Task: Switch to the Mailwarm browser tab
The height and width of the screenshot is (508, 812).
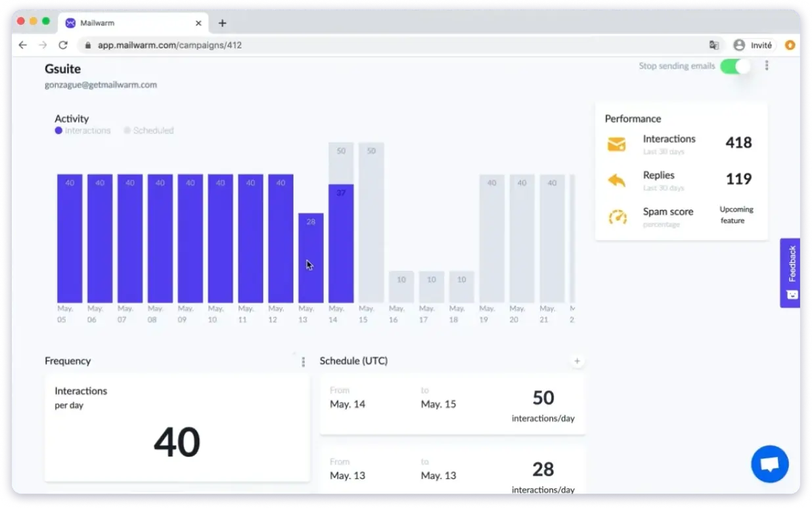Action: click(128, 22)
